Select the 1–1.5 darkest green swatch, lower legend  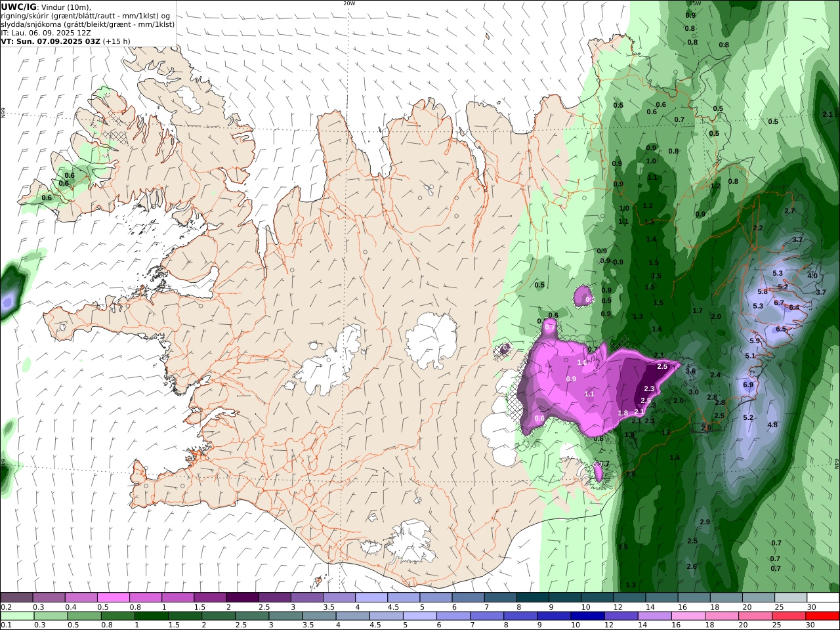coord(152,616)
